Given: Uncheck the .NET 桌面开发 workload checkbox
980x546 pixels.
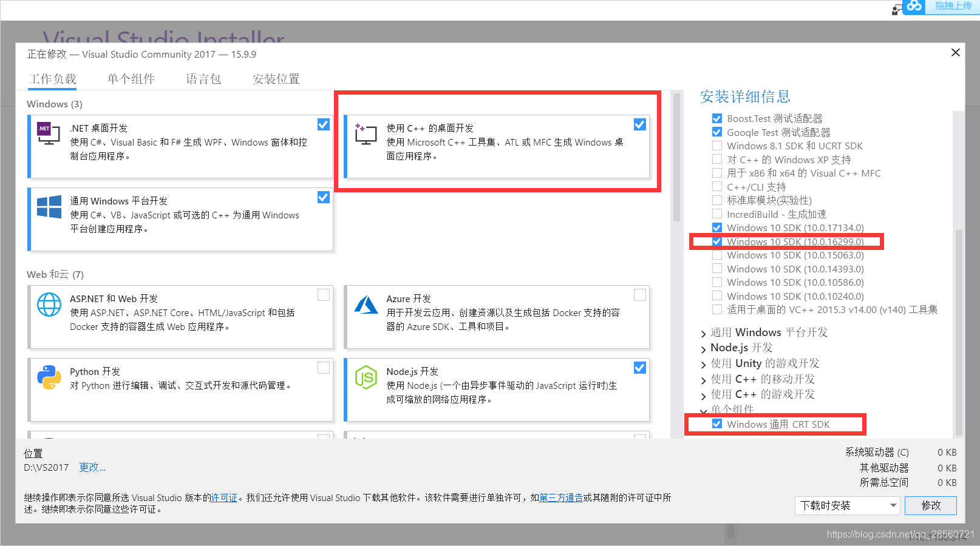Looking at the screenshot, I should (x=324, y=124).
